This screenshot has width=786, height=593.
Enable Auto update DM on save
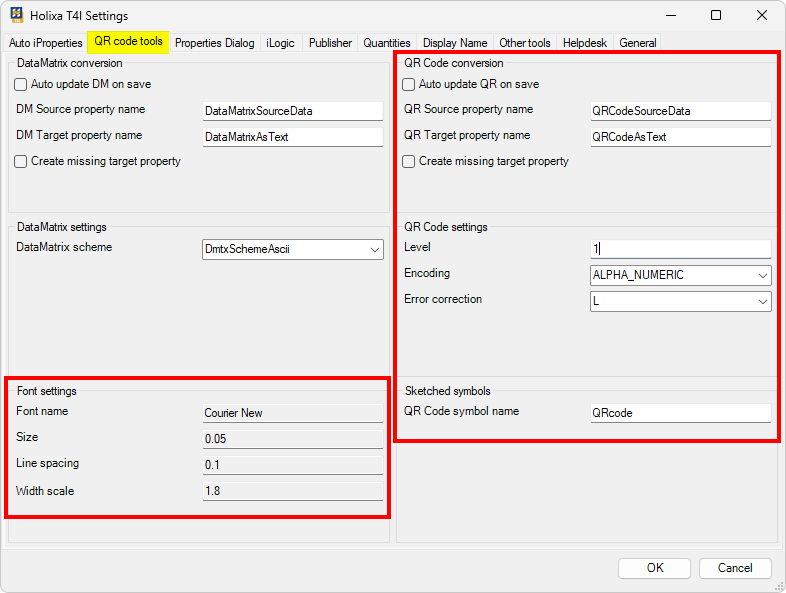pos(21,85)
